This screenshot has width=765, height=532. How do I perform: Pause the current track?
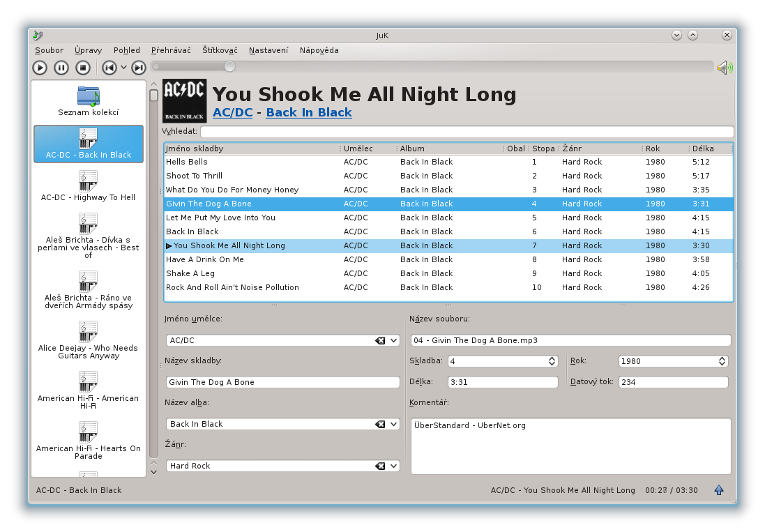click(x=61, y=68)
